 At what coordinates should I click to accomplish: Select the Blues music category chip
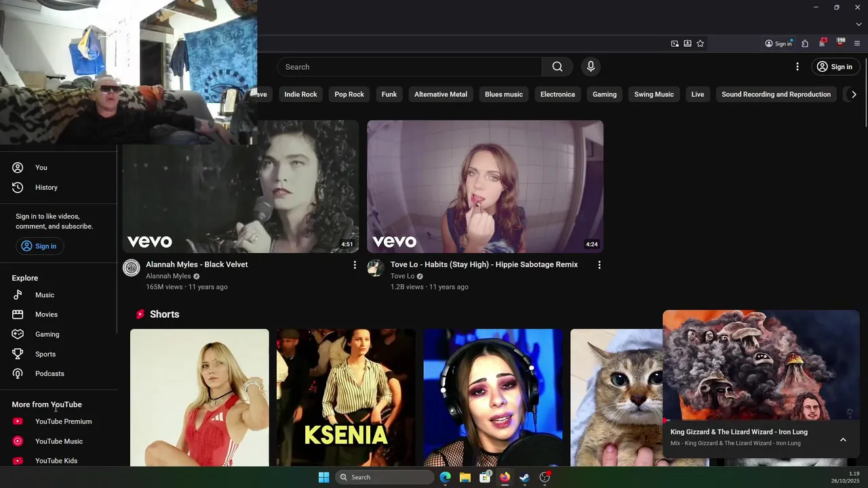[x=504, y=94]
